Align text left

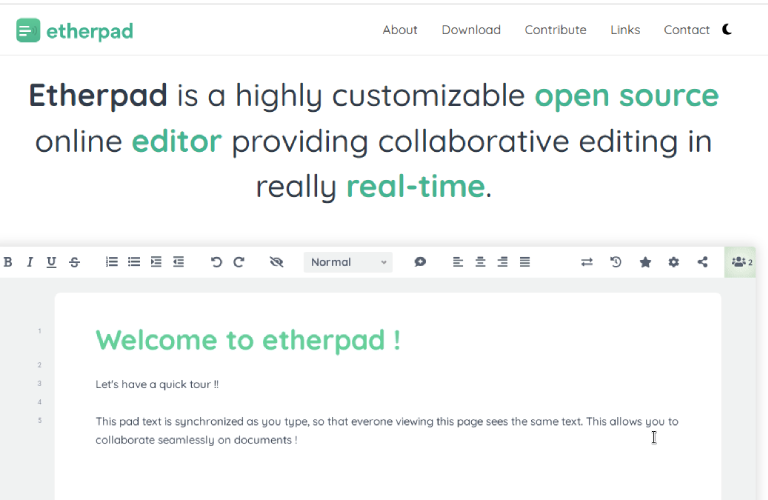pos(457,262)
